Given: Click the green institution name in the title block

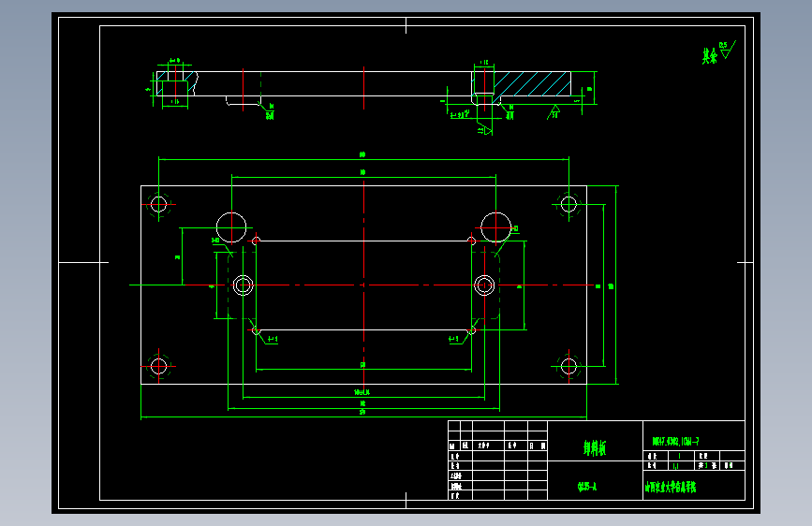Looking at the screenshot, I should [x=671, y=488].
